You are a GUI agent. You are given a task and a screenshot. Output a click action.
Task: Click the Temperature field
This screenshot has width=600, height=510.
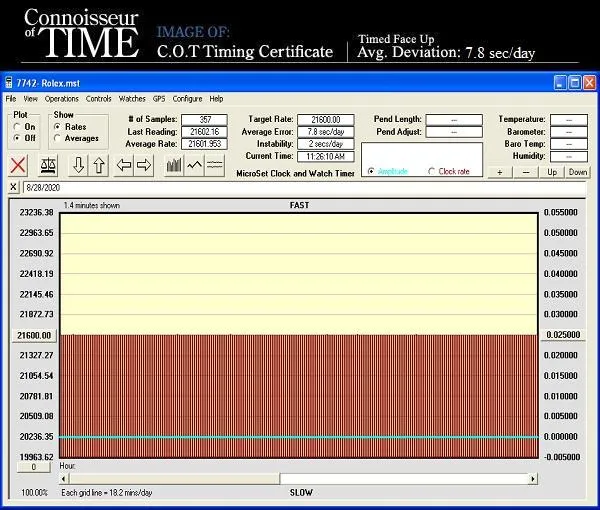pos(569,119)
